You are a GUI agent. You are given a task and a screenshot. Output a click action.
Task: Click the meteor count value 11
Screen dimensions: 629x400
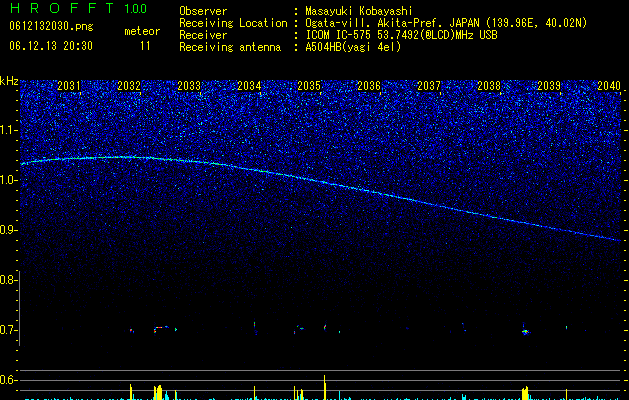[145, 46]
